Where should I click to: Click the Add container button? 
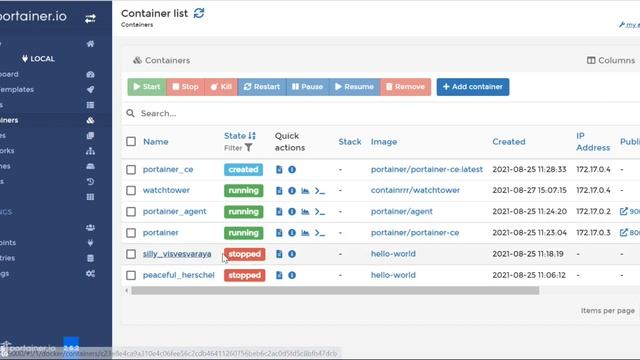473,87
